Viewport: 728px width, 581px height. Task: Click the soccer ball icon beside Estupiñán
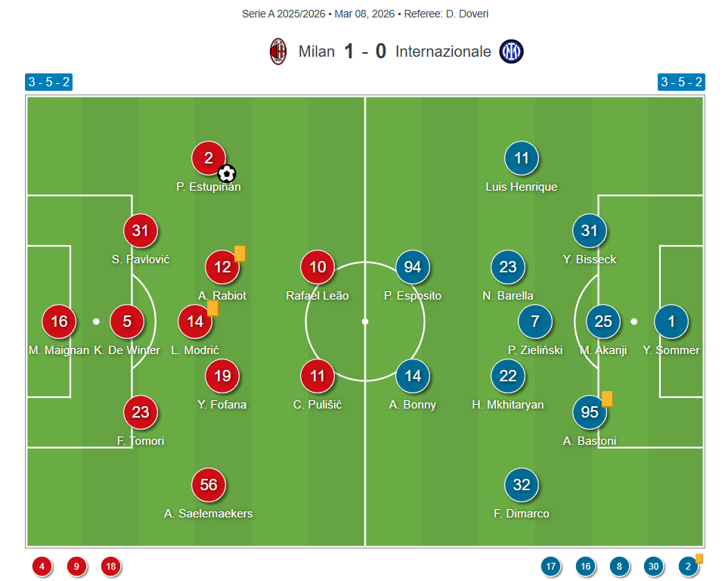227,174
